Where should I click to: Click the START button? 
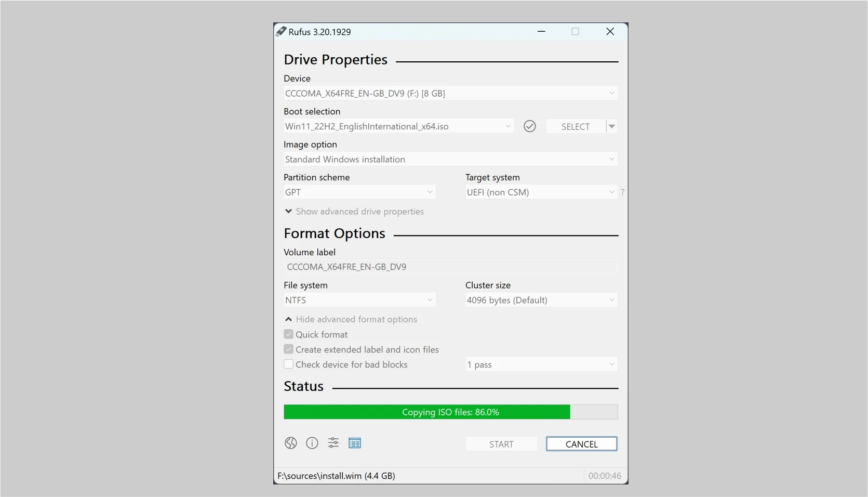(501, 444)
